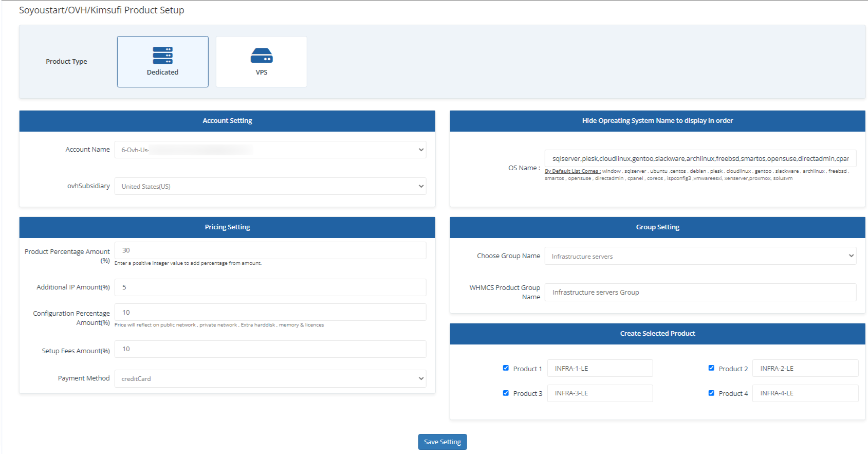Uncheck the Product 4 checkbox
The width and height of the screenshot is (868, 454).
coord(711,393)
